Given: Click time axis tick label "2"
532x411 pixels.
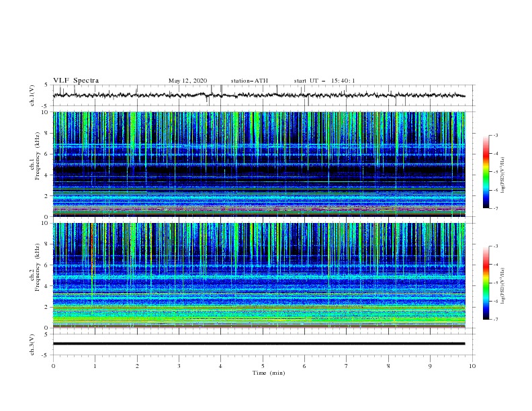Looking at the screenshot, I should coord(137,366).
